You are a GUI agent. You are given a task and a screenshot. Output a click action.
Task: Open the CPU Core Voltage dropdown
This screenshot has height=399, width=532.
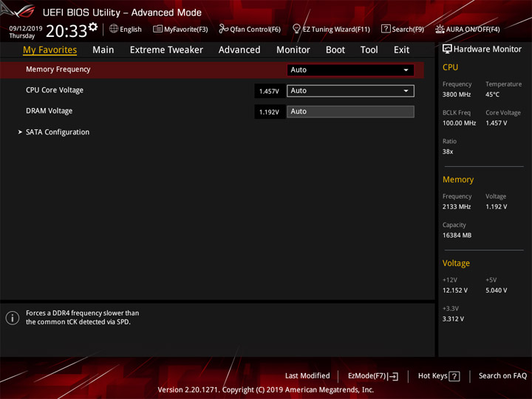350,91
